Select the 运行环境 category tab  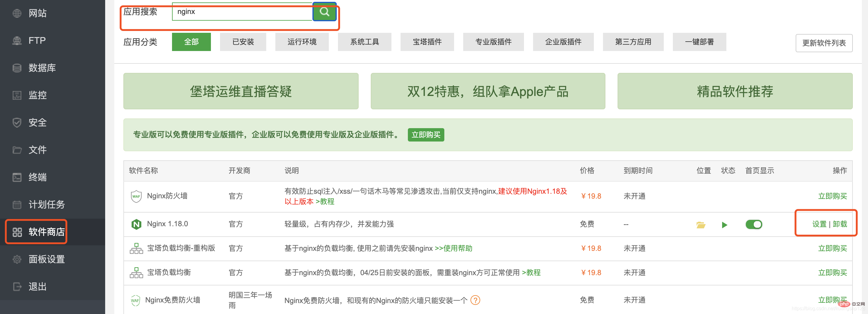(x=302, y=42)
